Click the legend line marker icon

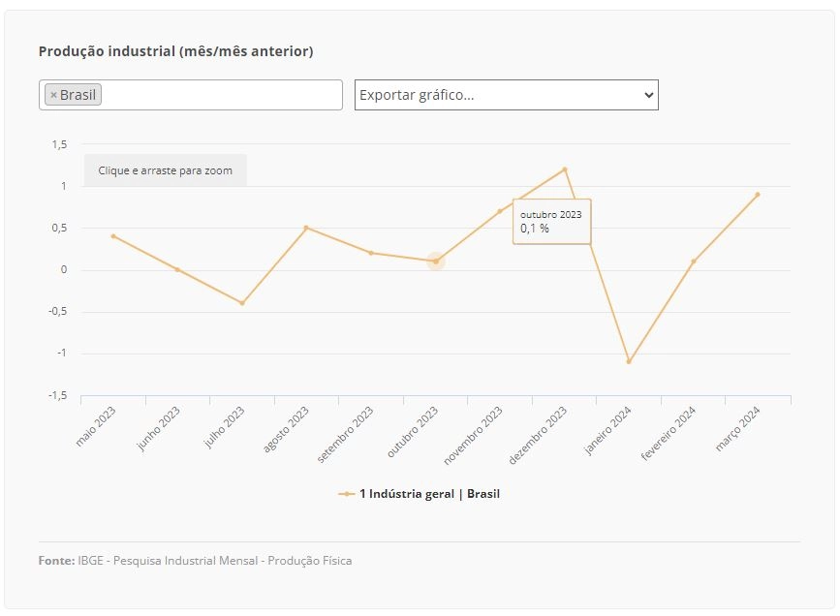click(x=347, y=494)
